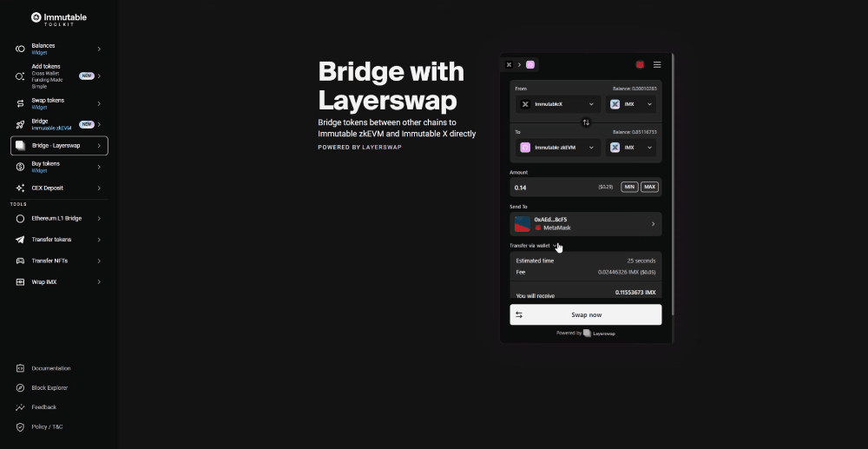Click the Layerswap widget vertical scrollbar

point(673,184)
